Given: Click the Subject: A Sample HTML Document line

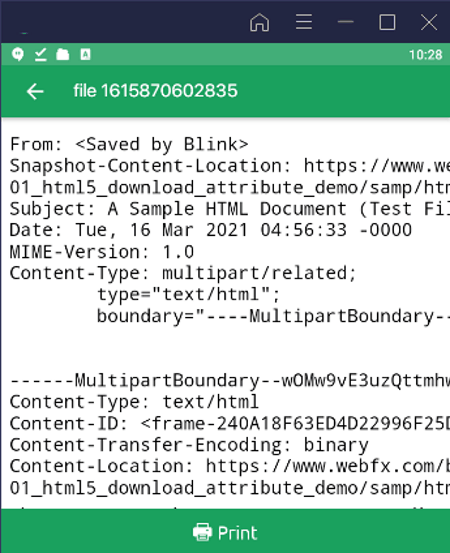Looking at the screenshot, I should click(x=230, y=209).
